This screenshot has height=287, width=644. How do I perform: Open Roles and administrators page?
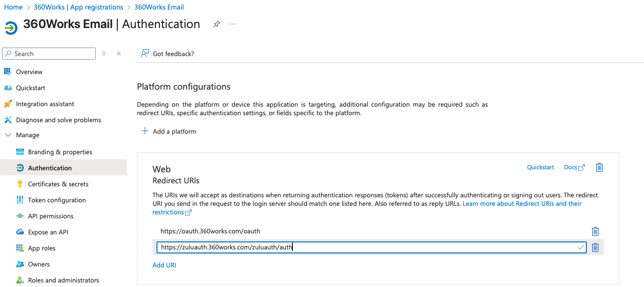[x=63, y=280]
